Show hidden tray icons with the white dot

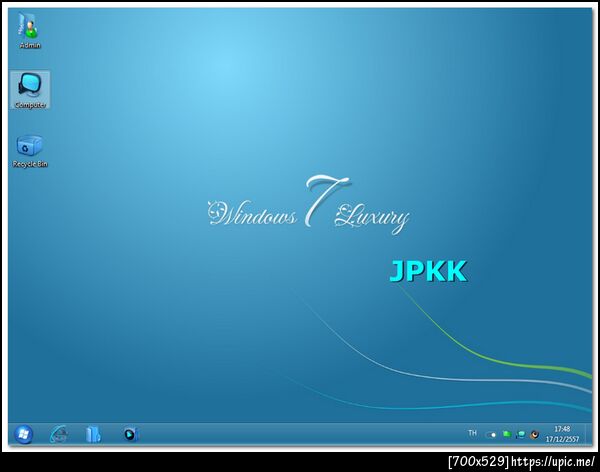[x=491, y=435]
